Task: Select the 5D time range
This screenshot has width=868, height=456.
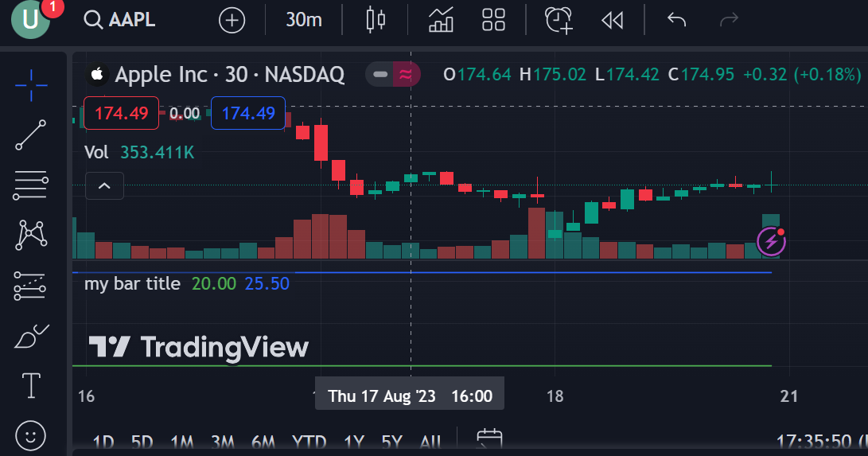Action: [x=142, y=442]
